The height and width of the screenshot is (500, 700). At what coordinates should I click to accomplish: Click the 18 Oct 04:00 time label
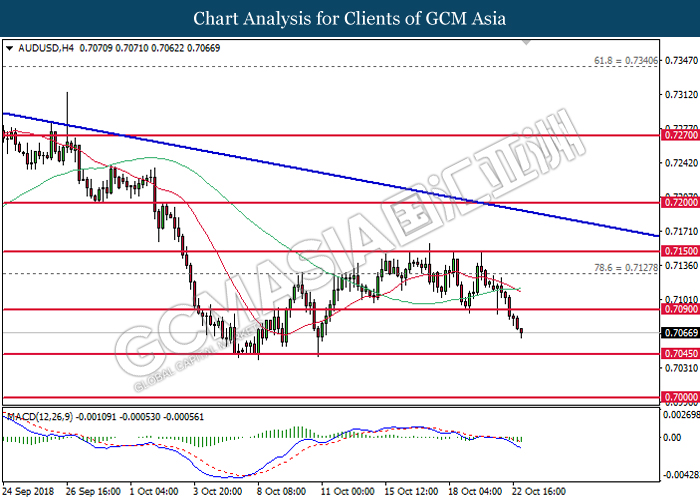pos(475,492)
